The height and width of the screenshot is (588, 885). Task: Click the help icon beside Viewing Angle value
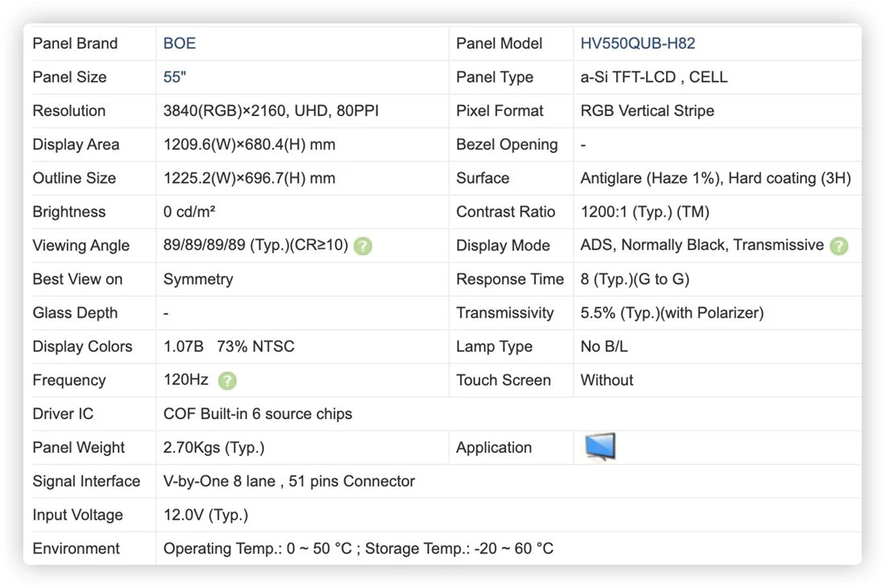pos(363,246)
